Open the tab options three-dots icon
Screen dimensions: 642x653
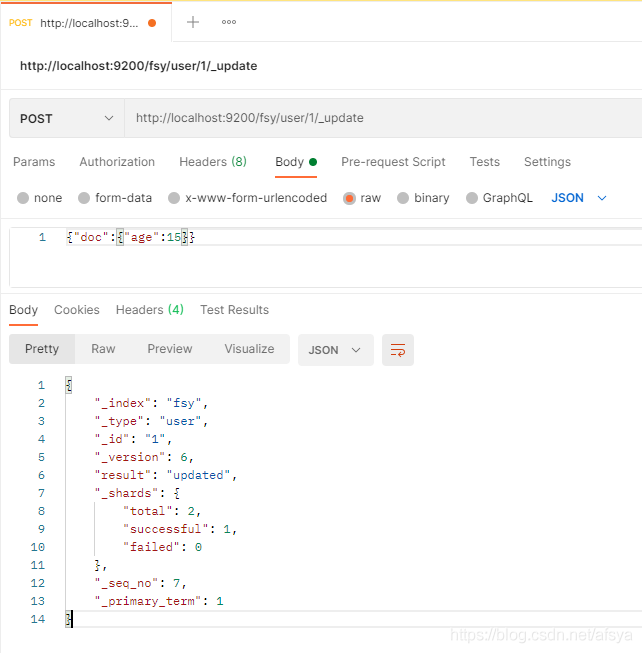point(229,22)
